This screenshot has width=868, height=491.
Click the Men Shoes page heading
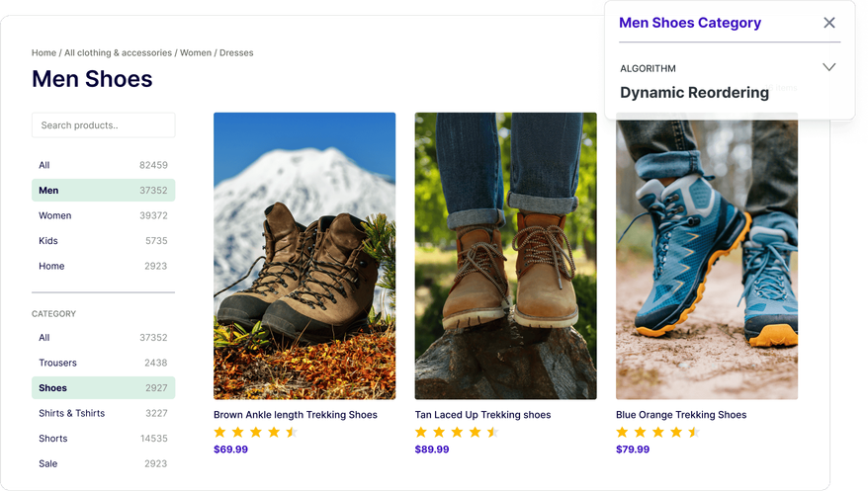pyautogui.click(x=92, y=79)
